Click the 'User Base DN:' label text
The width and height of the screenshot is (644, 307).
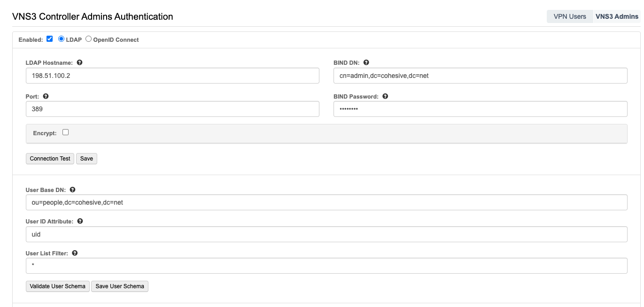(x=46, y=190)
